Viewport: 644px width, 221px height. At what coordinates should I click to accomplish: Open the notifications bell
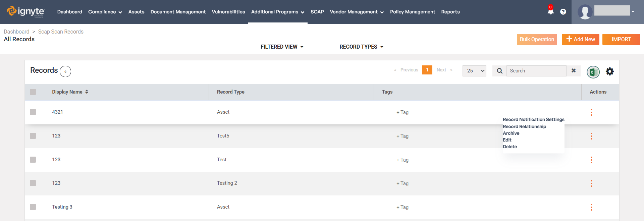point(550,11)
